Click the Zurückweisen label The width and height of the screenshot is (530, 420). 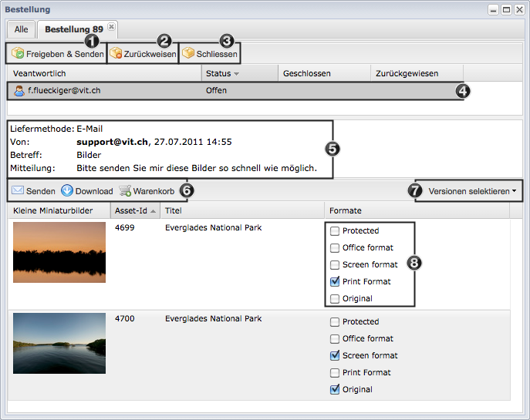(150, 54)
